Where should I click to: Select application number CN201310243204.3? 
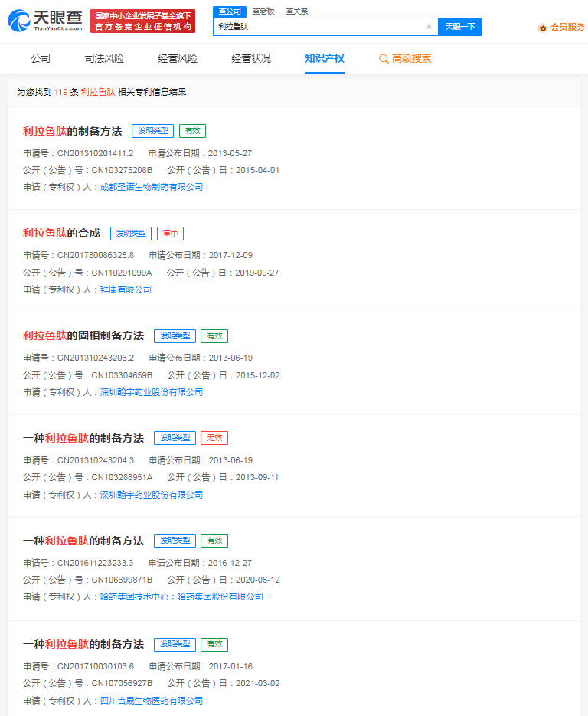(96, 460)
